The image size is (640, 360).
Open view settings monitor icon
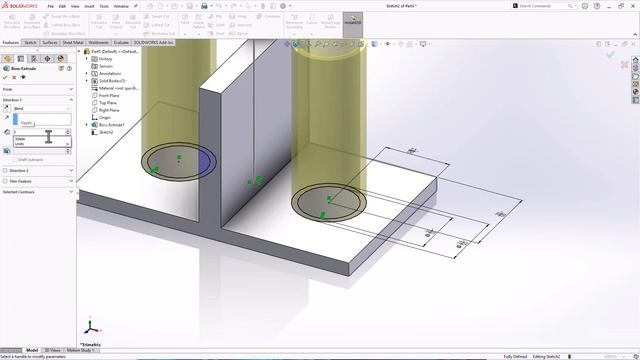[x=423, y=44]
